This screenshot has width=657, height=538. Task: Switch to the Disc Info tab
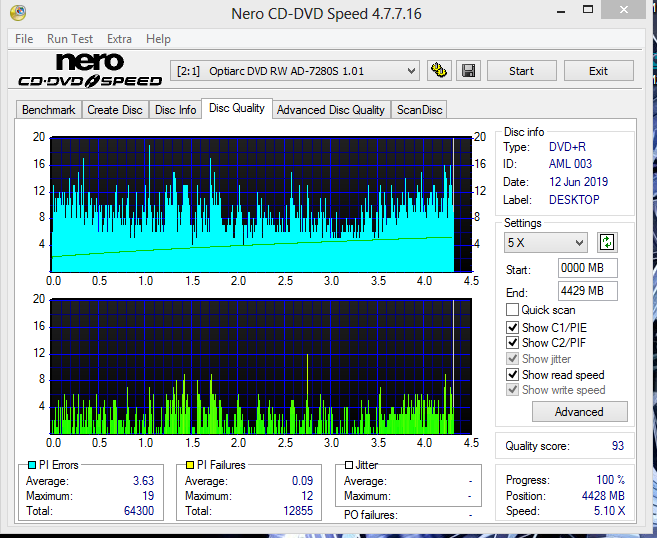176,110
